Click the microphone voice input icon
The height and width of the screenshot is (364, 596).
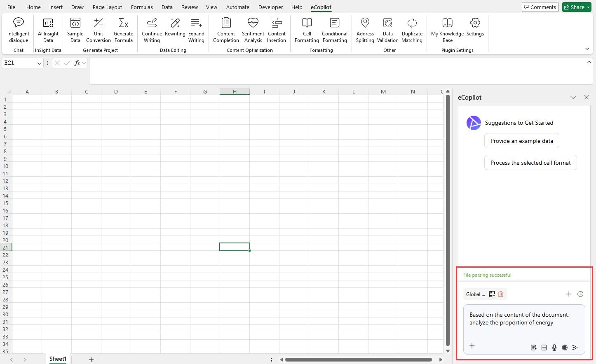point(554,348)
